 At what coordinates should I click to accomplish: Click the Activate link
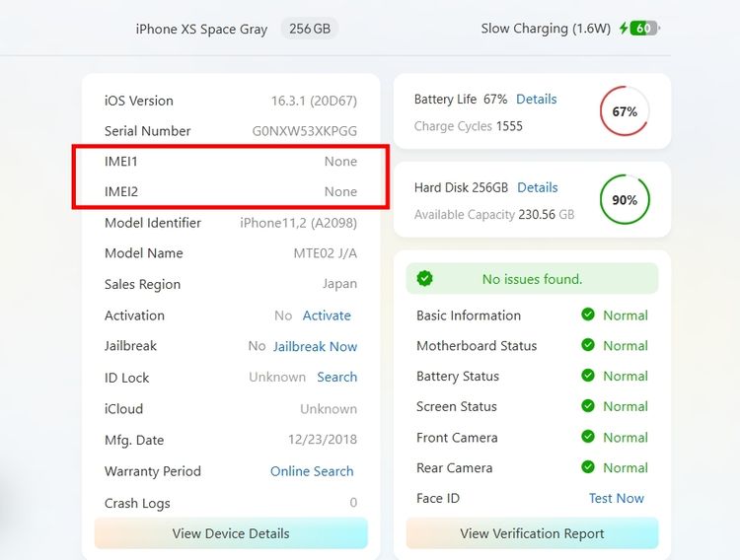point(327,315)
